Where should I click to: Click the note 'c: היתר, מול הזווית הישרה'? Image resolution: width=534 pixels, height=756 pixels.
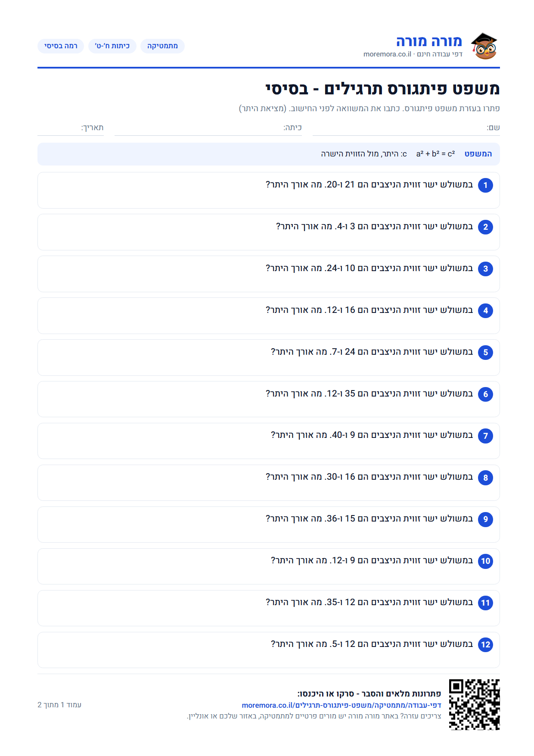pyautogui.click(x=364, y=154)
